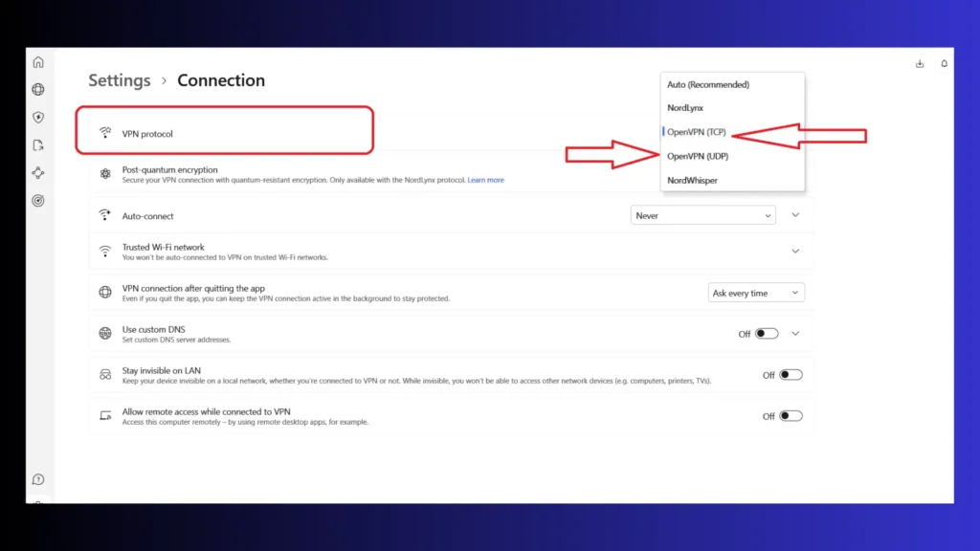Image resolution: width=980 pixels, height=551 pixels.
Task: Click 'Allow remote access while connected to VPN' title
Action: tap(207, 411)
